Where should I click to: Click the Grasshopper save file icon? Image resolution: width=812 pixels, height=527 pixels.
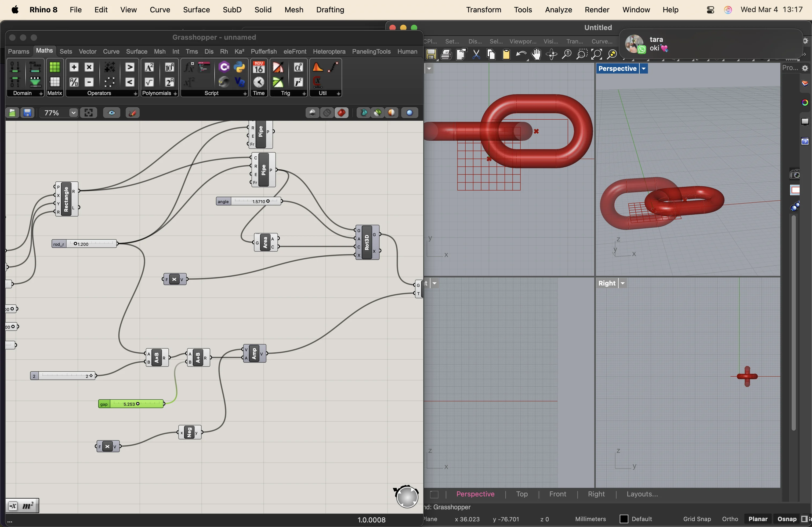click(x=27, y=113)
